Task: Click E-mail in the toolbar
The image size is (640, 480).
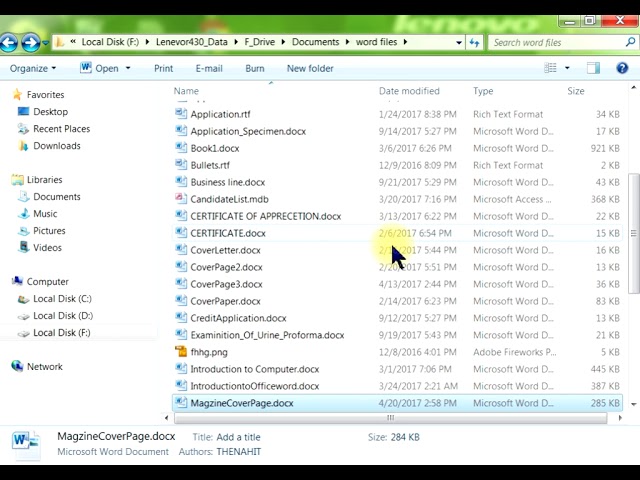Action: [x=209, y=68]
